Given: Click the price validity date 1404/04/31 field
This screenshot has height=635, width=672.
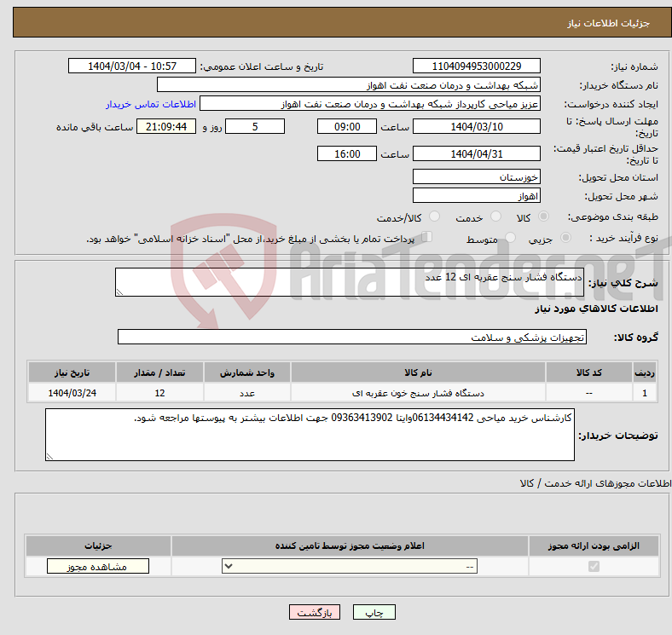Looking at the screenshot, I should coord(476,154).
